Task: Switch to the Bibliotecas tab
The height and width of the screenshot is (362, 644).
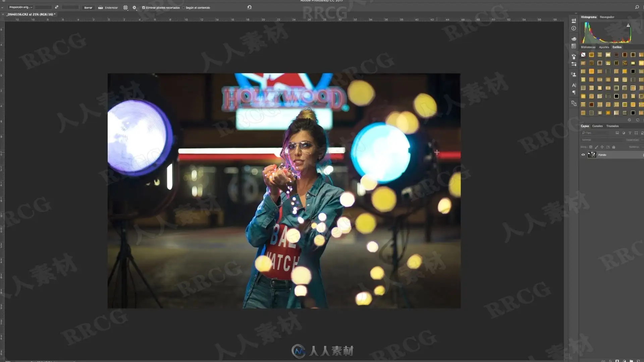Action: [x=588, y=47]
